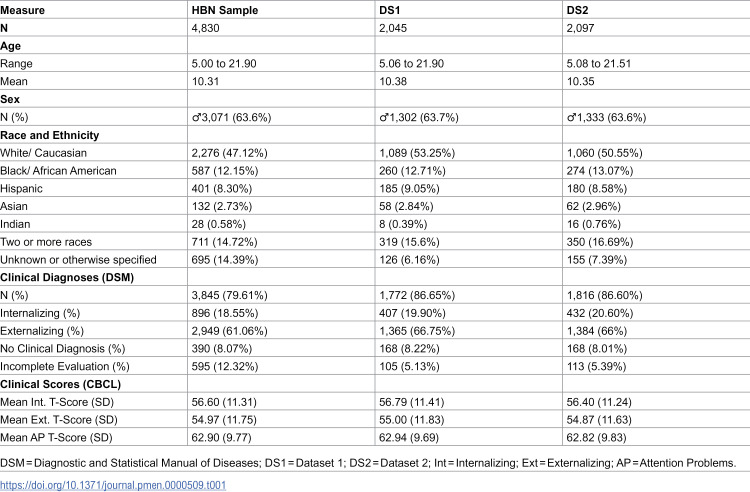Open the doi.org journal link
Image resolution: width=750 pixels, height=492 pixels.
click(x=113, y=485)
